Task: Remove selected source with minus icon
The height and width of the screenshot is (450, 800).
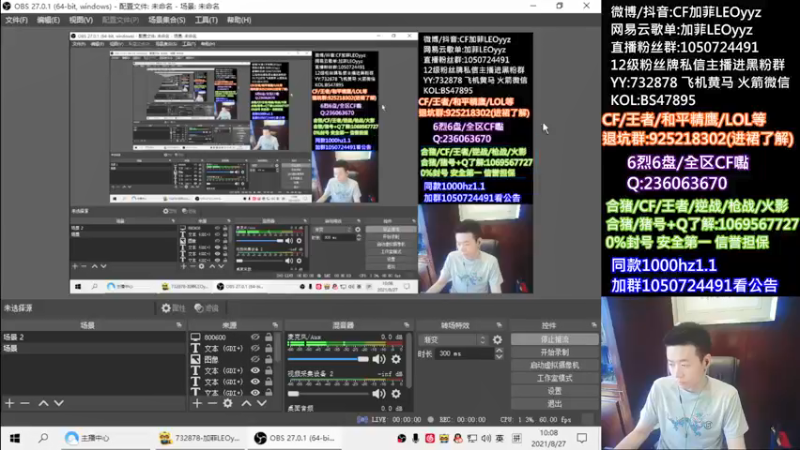Action: (212, 403)
